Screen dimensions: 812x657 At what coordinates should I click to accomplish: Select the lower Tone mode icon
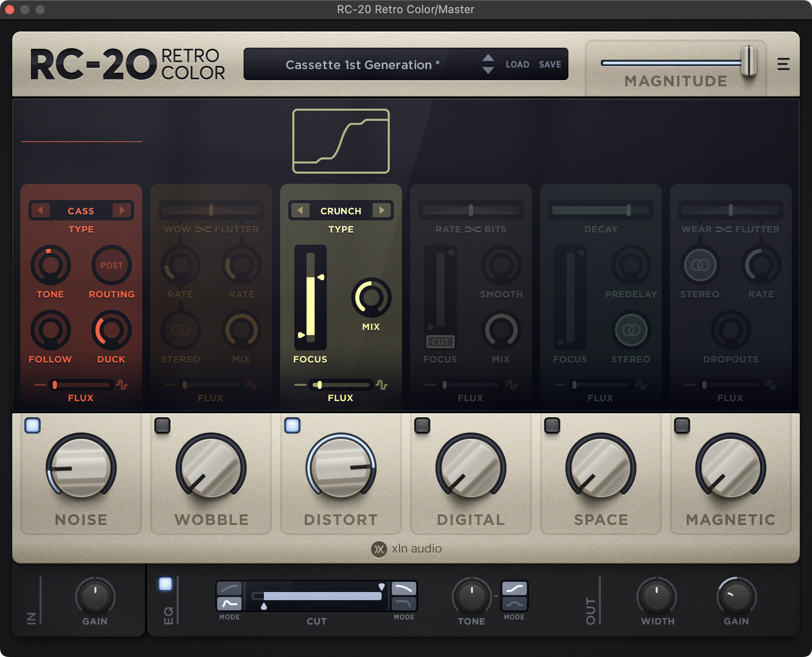[514, 604]
